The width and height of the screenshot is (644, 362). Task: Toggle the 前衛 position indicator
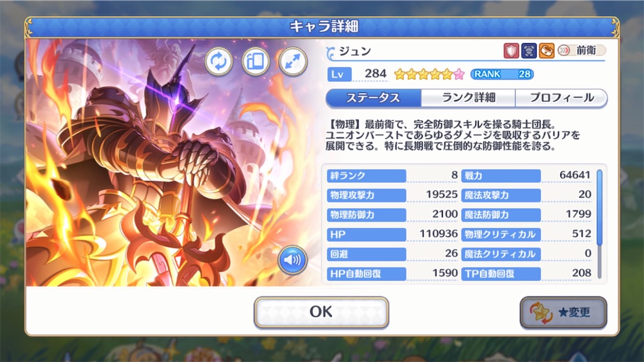point(582,50)
